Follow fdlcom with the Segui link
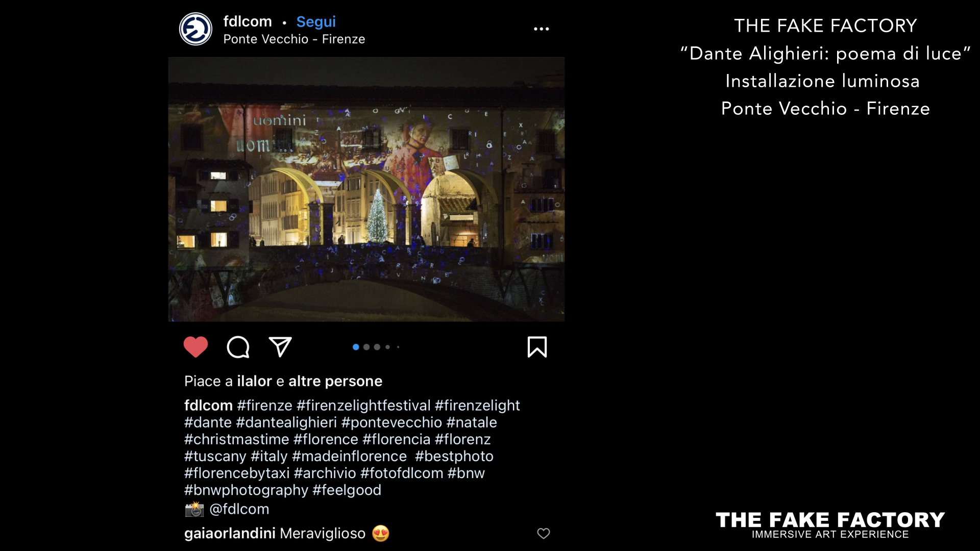 point(316,22)
